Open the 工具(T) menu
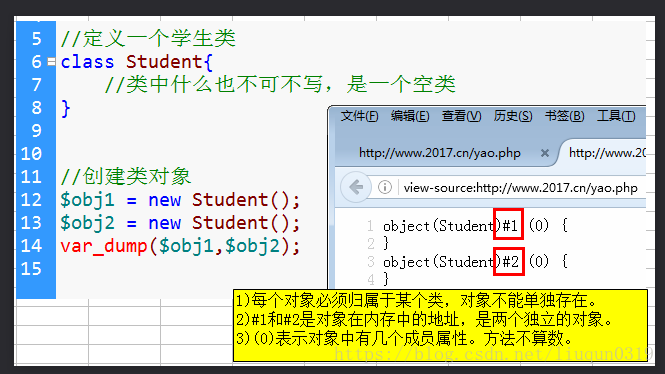 click(616, 116)
